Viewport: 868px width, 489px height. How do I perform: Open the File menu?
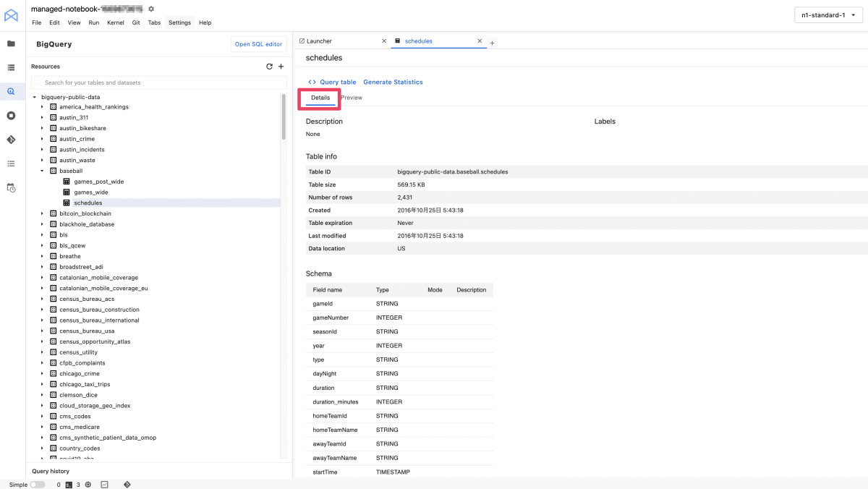click(x=37, y=22)
